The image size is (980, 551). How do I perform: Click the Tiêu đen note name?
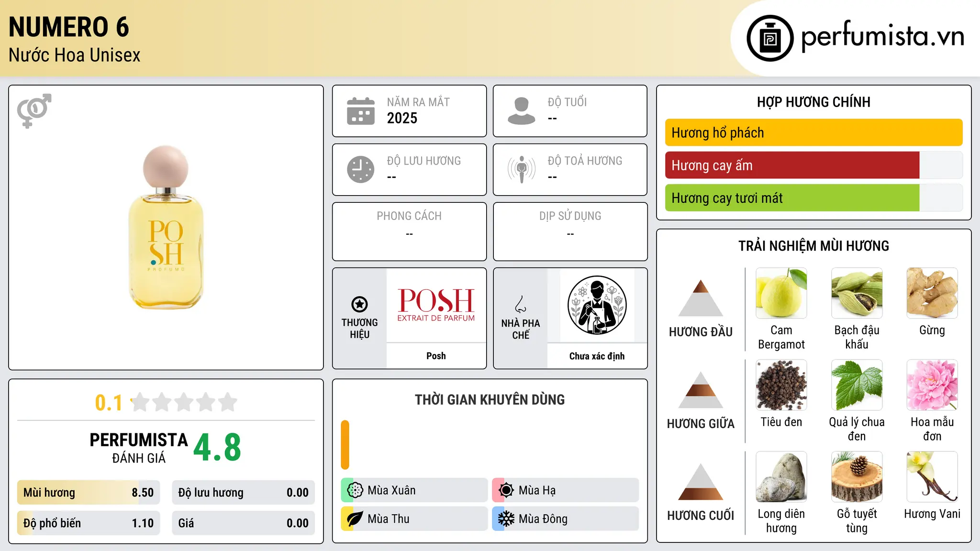point(781,422)
